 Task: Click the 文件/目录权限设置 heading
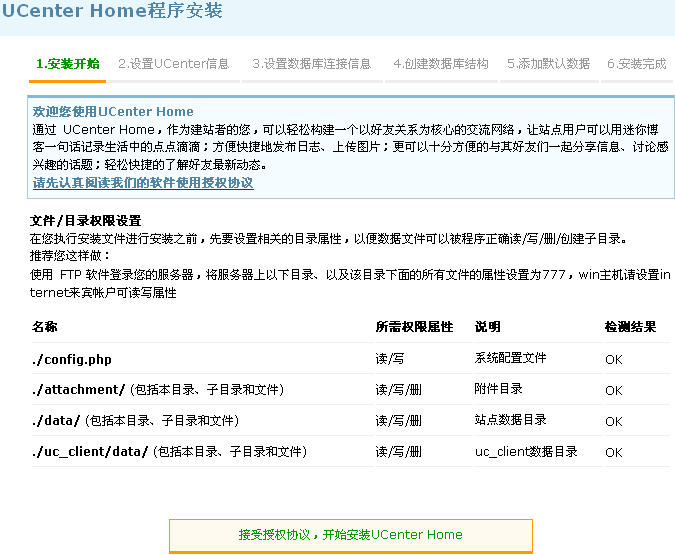(x=86, y=221)
